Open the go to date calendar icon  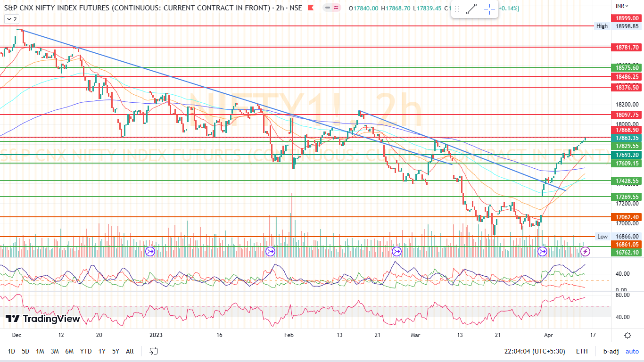(x=153, y=351)
